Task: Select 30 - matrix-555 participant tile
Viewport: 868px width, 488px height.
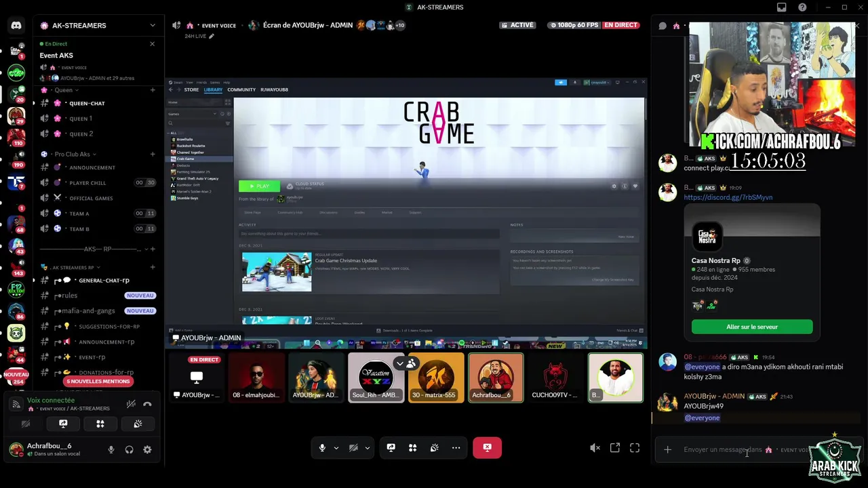Action: tap(436, 378)
